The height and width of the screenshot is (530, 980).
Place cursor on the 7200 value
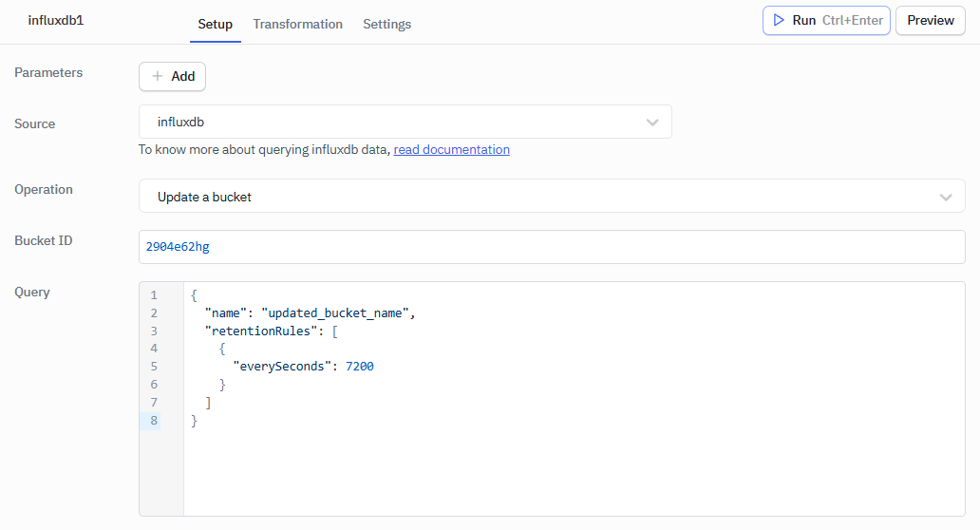[359, 367]
